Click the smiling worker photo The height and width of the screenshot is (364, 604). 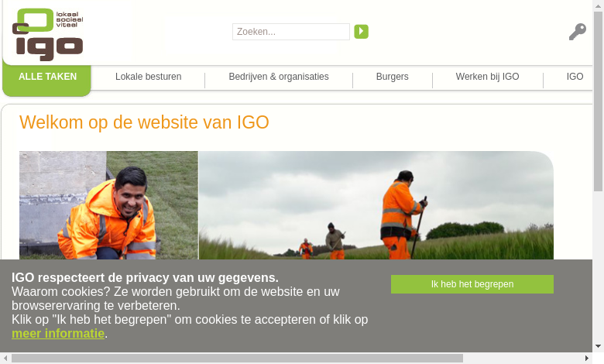pos(108,205)
